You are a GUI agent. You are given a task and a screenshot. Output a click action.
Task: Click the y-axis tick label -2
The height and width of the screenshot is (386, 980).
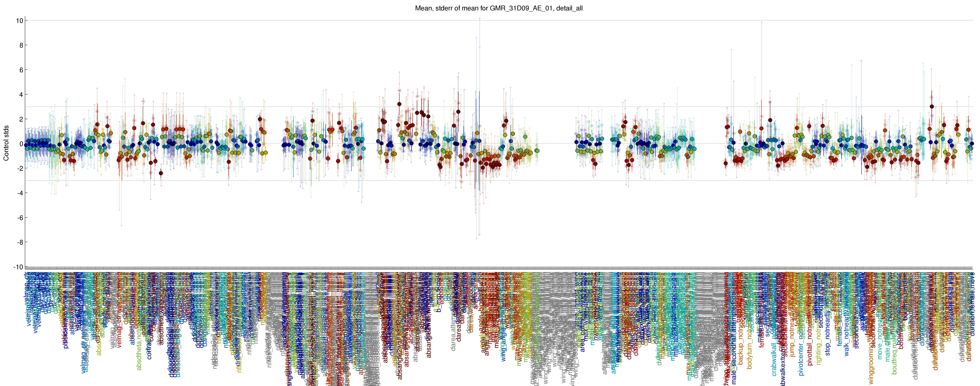pos(20,168)
